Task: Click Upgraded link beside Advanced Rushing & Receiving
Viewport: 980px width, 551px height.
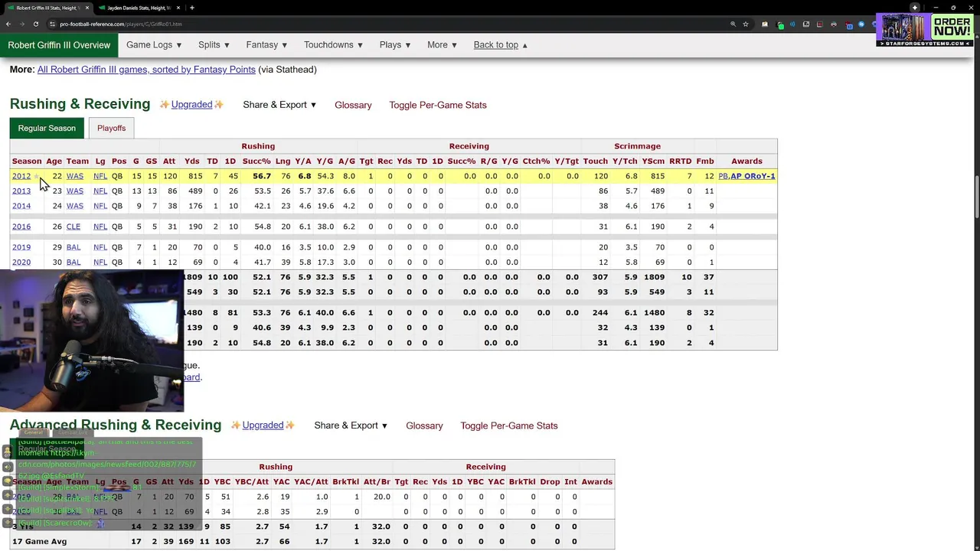Action: [x=263, y=425]
